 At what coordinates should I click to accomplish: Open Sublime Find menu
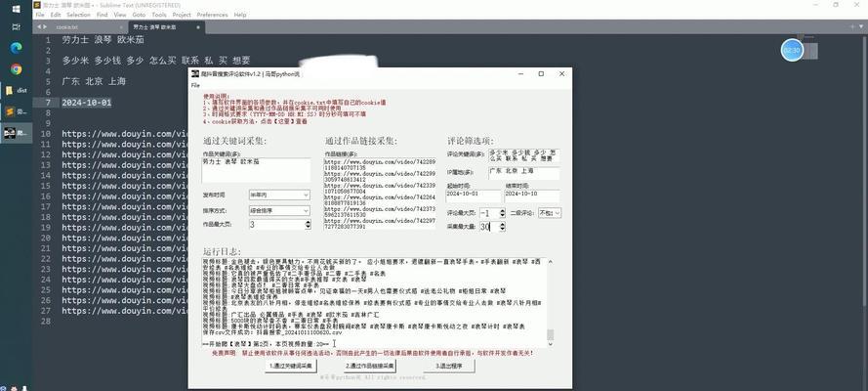tap(102, 15)
